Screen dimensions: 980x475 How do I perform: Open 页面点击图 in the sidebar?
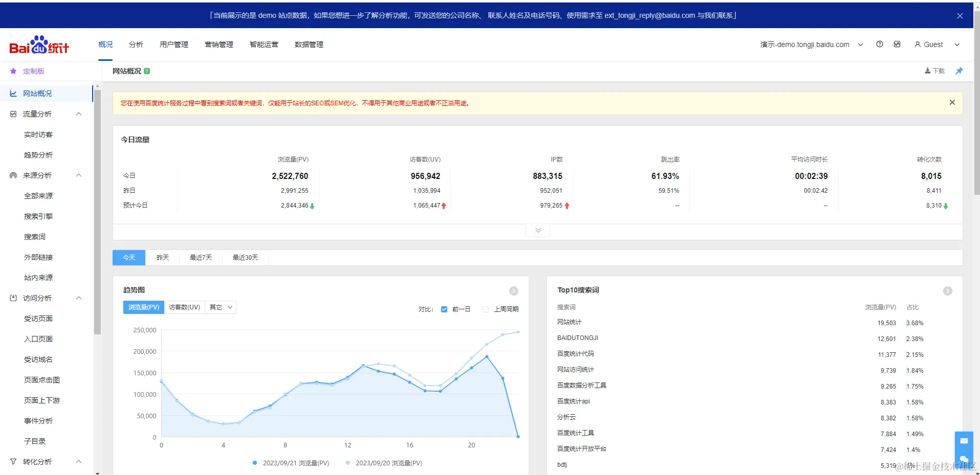(42, 380)
